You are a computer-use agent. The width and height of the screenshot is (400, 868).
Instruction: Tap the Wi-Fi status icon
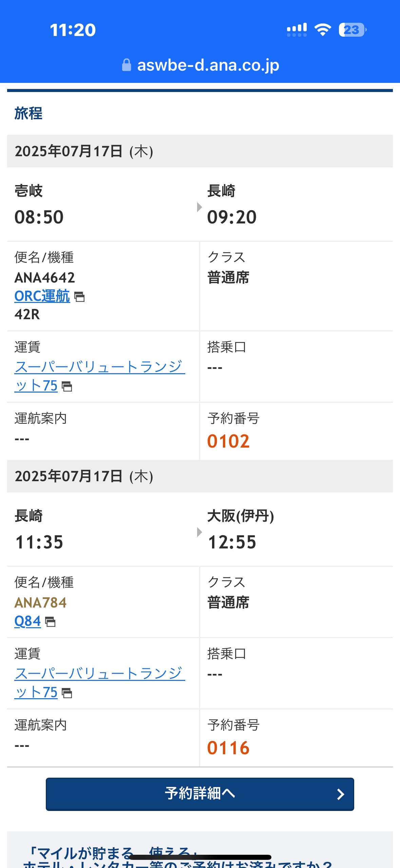[x=323, y=30]
